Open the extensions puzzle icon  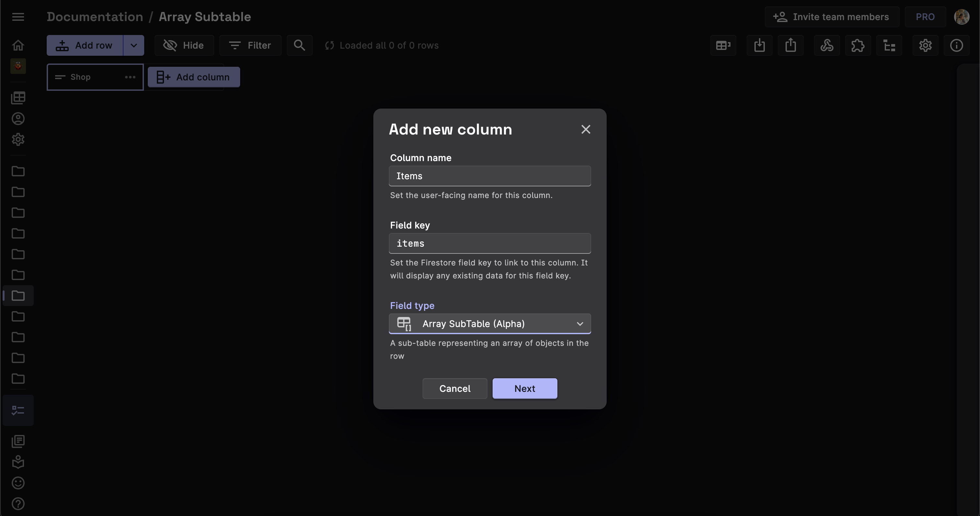click(x=858, y=45)
